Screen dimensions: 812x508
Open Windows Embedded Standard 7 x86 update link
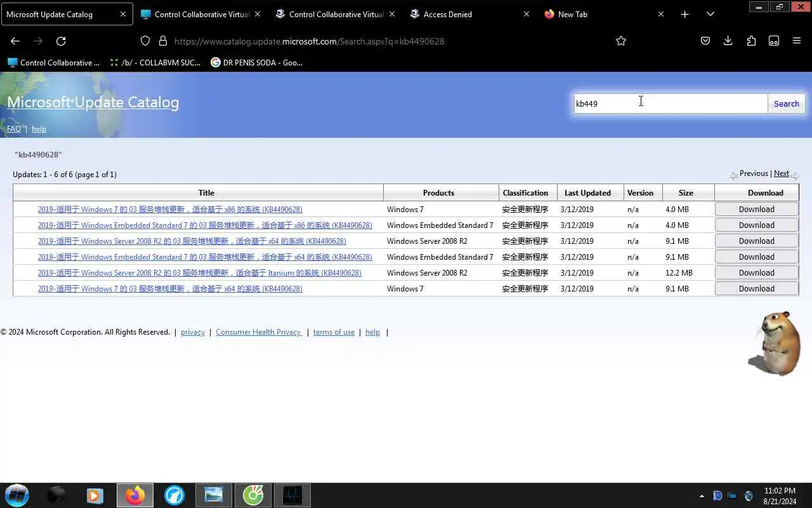[x=205, y=225]
